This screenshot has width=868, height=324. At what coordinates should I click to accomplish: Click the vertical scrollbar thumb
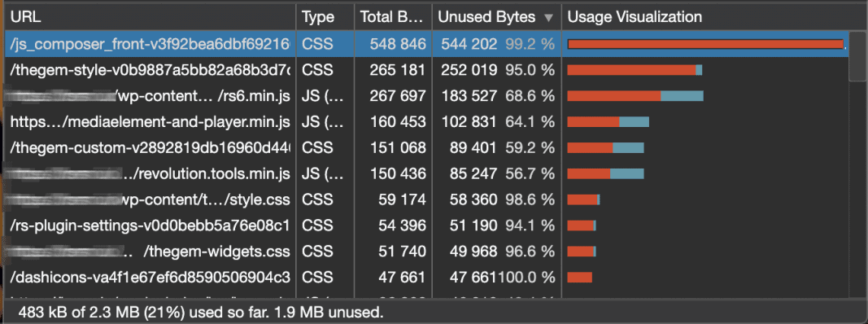pos(857,56)
